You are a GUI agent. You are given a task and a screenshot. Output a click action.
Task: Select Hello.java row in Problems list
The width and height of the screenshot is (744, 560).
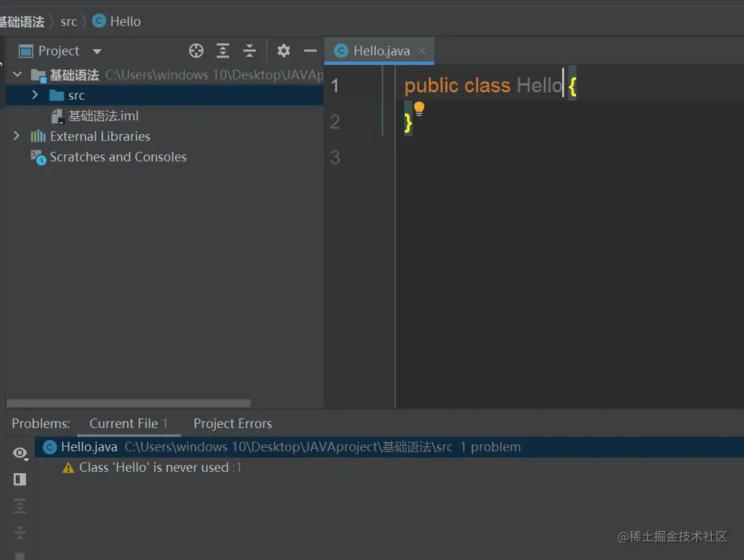click(389, 447)
